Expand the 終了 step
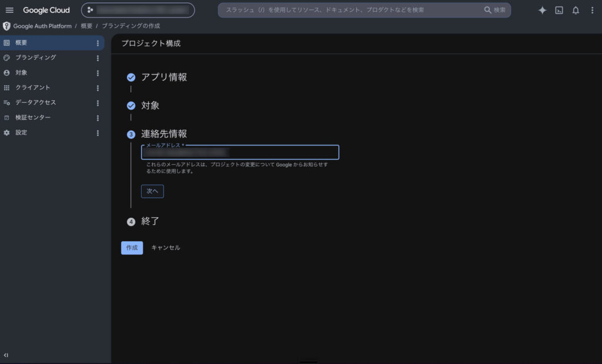Screen dimensions: 602x364 pyautogui.click(x=150, y=221)
